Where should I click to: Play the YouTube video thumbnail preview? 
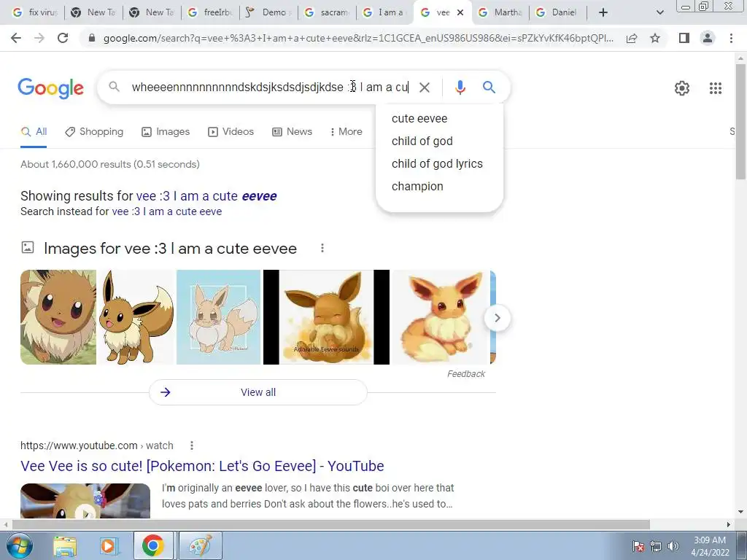(85, 501)
